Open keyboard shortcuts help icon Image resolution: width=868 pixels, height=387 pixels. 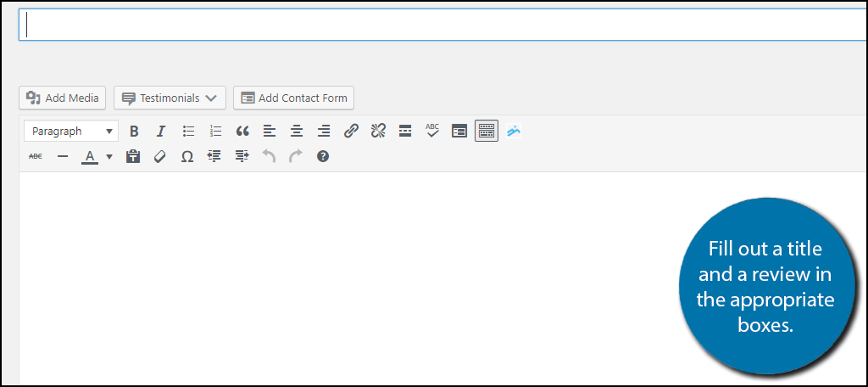coord(323,157)
